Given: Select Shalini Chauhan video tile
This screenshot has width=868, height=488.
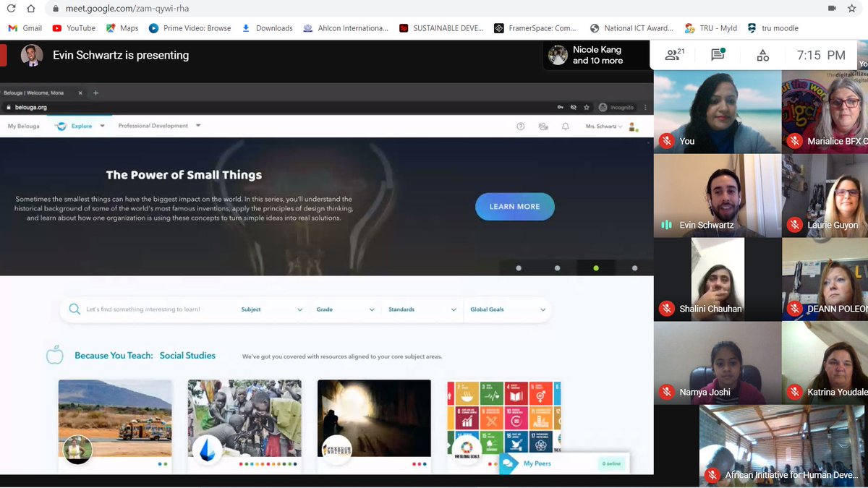Looking at the screenshot, I should coord(718,280).
